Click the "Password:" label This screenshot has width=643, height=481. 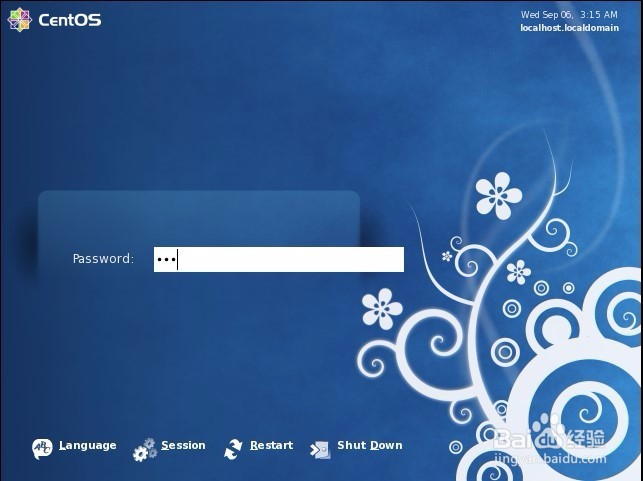[103, 259]
